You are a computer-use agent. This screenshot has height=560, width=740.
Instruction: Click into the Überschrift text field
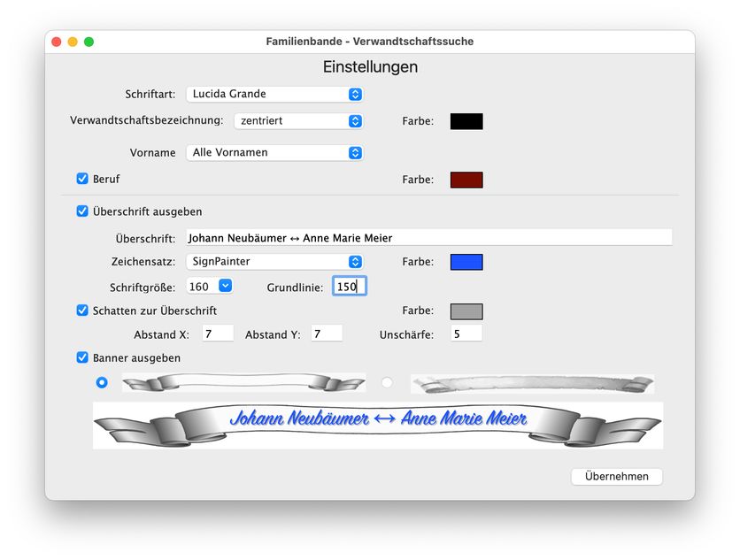[x=428, y=237]
